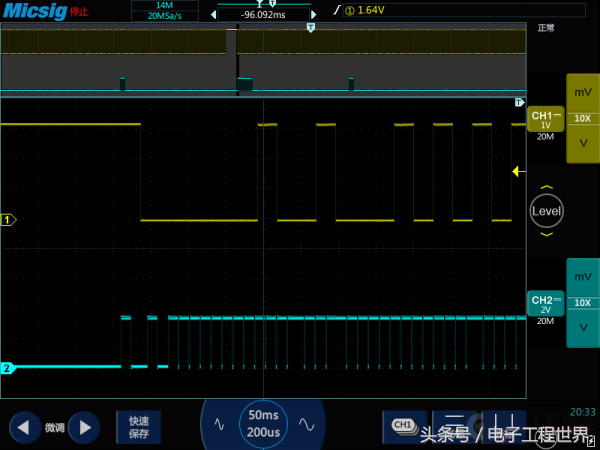Click the 微调 fine-adjust left arrow
This screenshot has height=450, width=600.
click(24, 427)
